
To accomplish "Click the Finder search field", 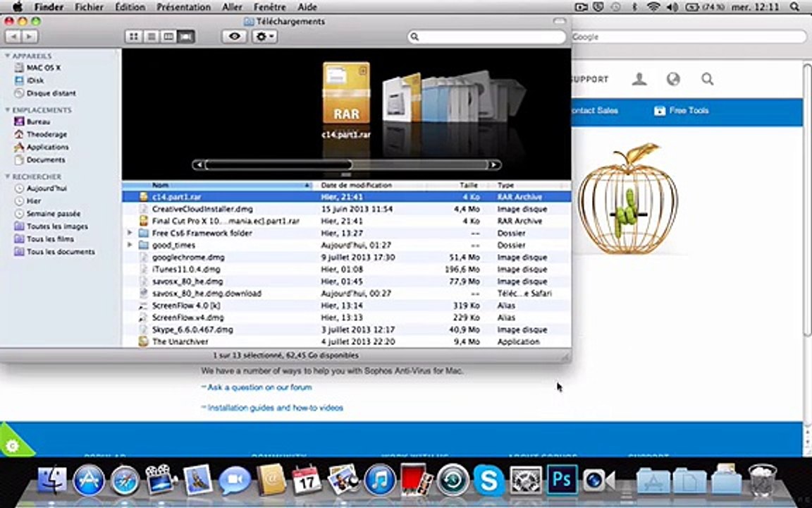I will [487, 37].
